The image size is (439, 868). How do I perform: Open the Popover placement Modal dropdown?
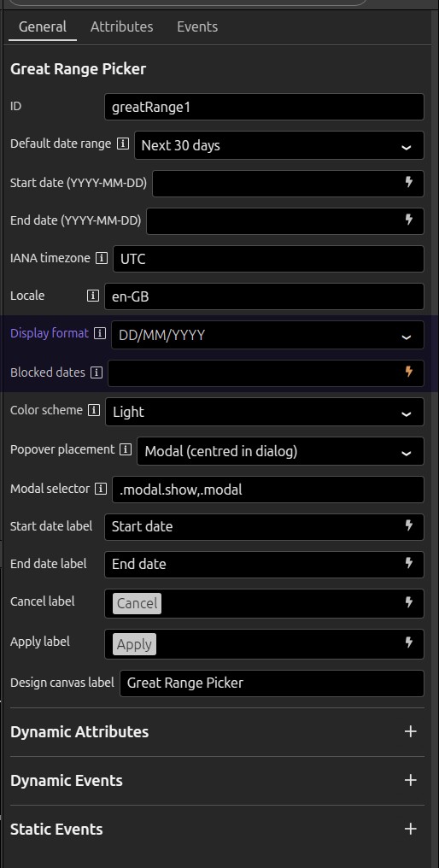280,451
